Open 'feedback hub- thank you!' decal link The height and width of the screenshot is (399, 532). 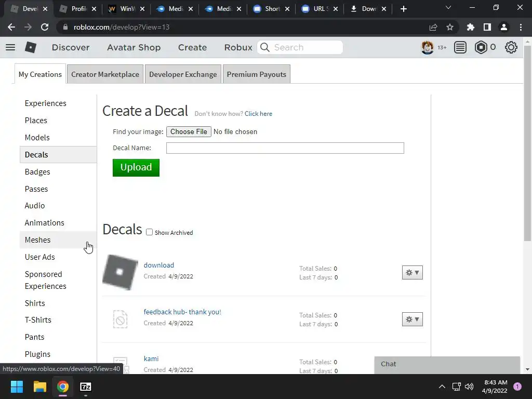(x=182, y=312)
